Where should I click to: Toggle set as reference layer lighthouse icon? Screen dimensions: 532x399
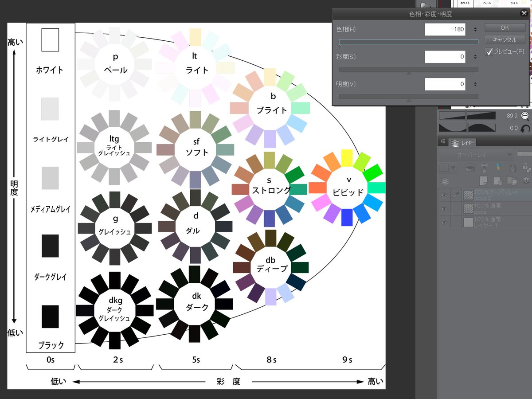(485, 168)
